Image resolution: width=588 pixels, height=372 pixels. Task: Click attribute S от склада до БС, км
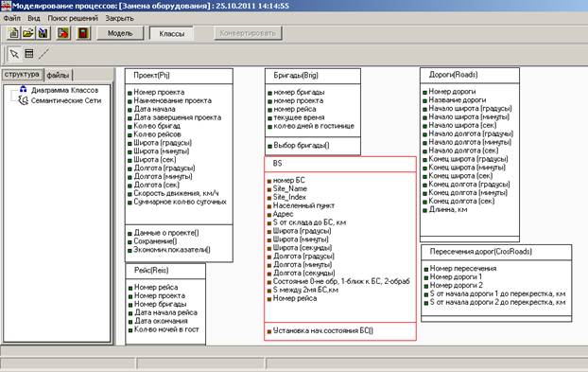310,222
